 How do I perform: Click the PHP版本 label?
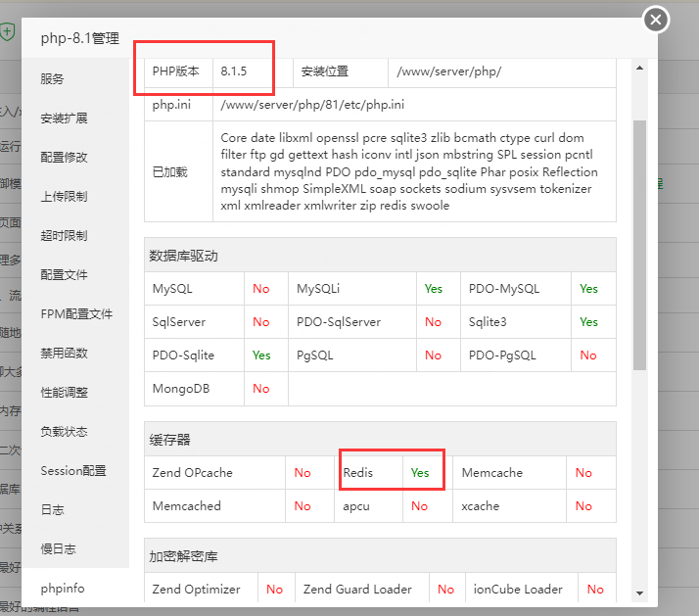(175, 71)
